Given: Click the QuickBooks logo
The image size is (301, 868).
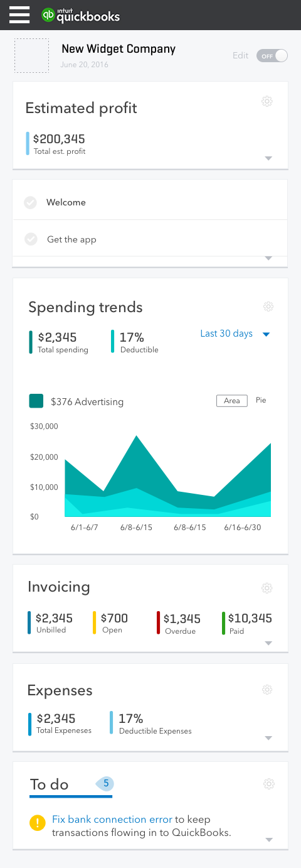Looking at the screenshot, I should 81,15.
